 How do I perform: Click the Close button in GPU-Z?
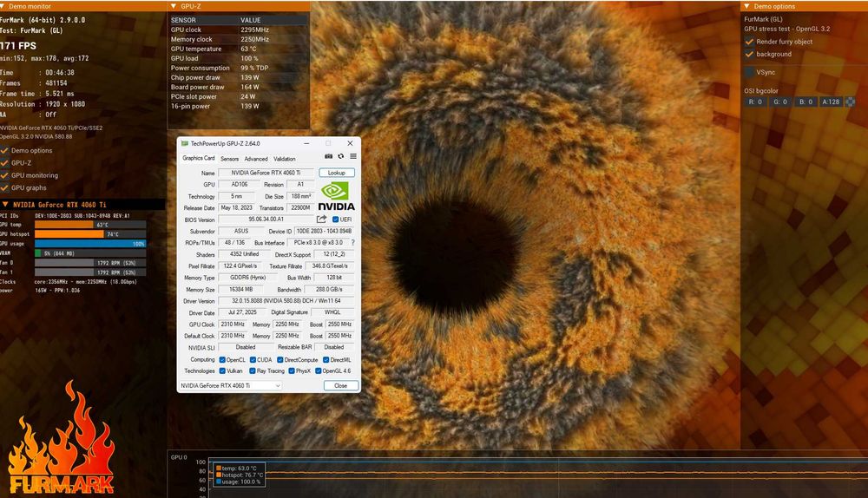click(340, 386)
